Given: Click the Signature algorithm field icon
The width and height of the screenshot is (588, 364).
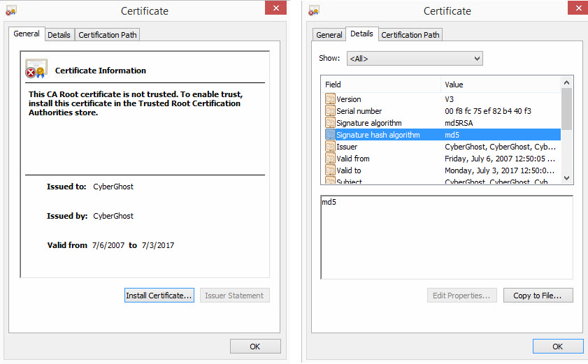Looking at the screenshot, I should (330, 123).
